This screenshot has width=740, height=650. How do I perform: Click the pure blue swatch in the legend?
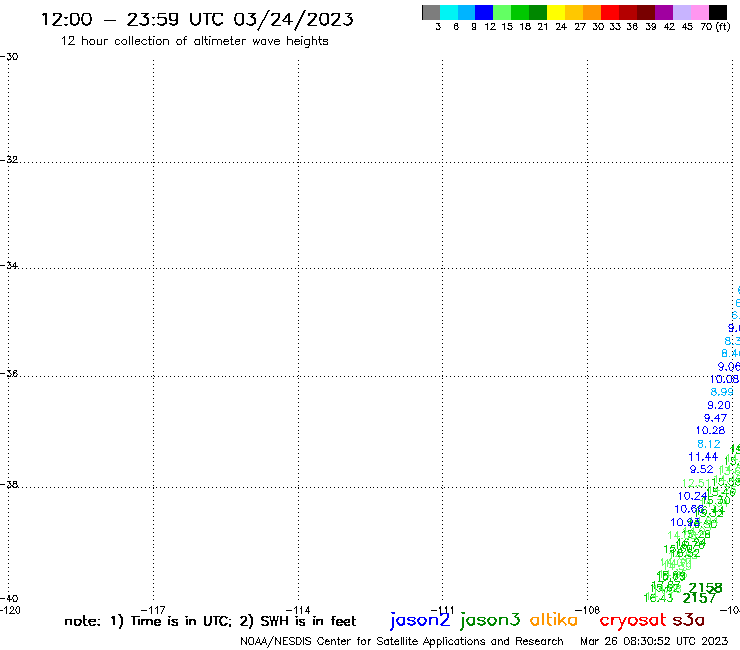[x=484, y=12]
